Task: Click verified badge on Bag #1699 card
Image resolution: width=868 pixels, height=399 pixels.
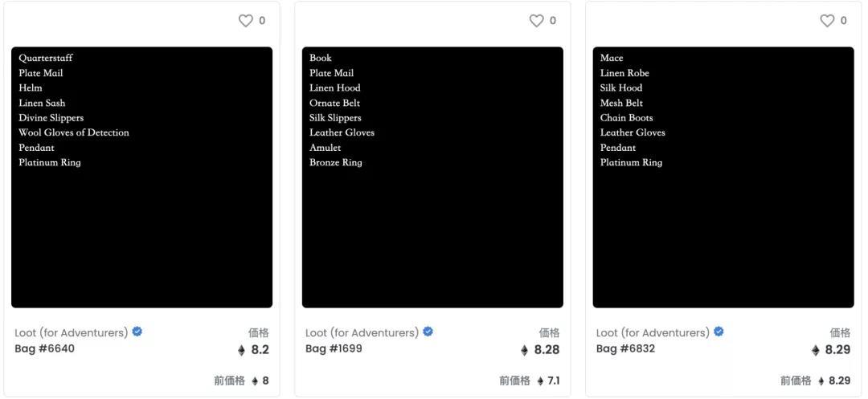Action: (428, 332)
